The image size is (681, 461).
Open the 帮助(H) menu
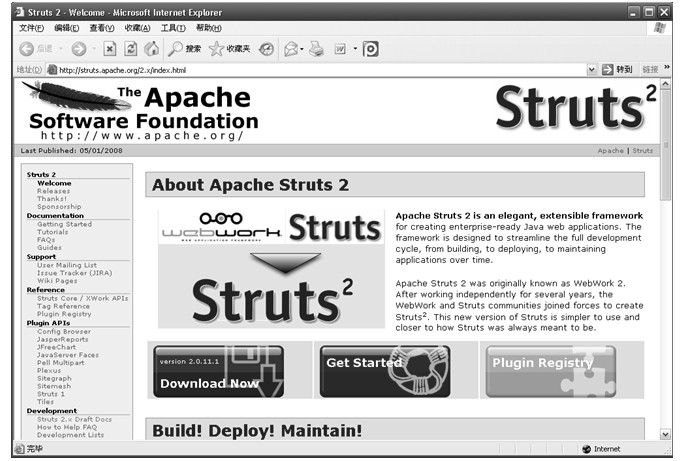point(208,28)
